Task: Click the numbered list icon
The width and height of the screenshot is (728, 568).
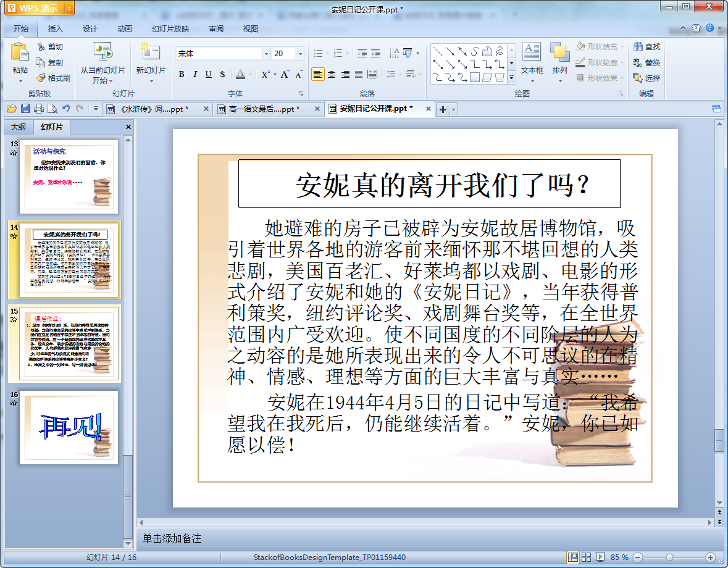Action: coord(338,53)
